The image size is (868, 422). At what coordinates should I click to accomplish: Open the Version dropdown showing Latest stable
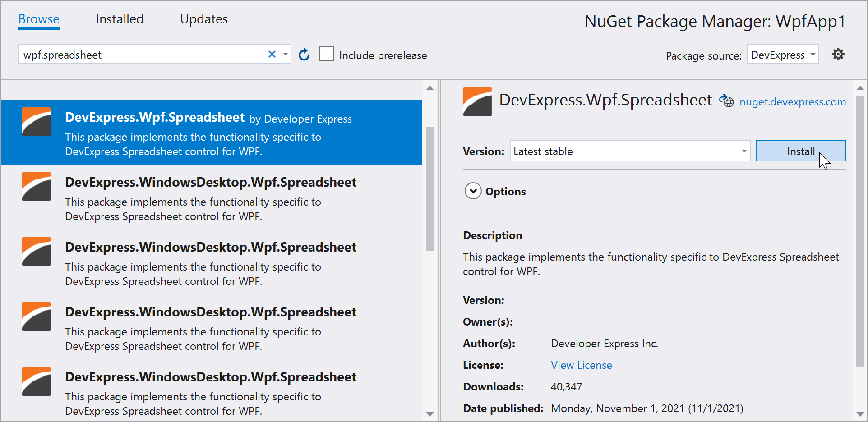(630, 151)
